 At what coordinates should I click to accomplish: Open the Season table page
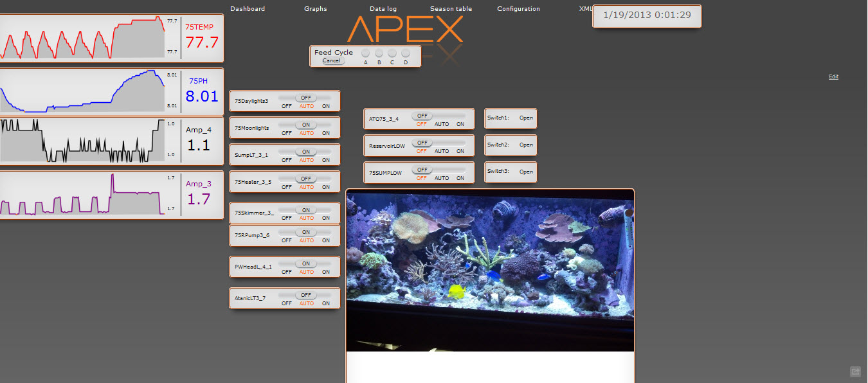[451, 9]
